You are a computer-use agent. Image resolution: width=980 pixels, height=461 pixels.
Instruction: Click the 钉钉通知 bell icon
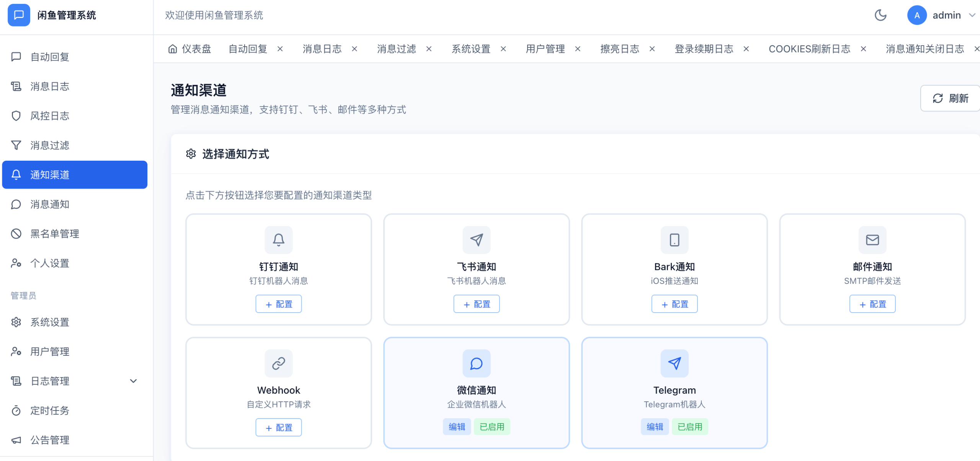point(279,240)
